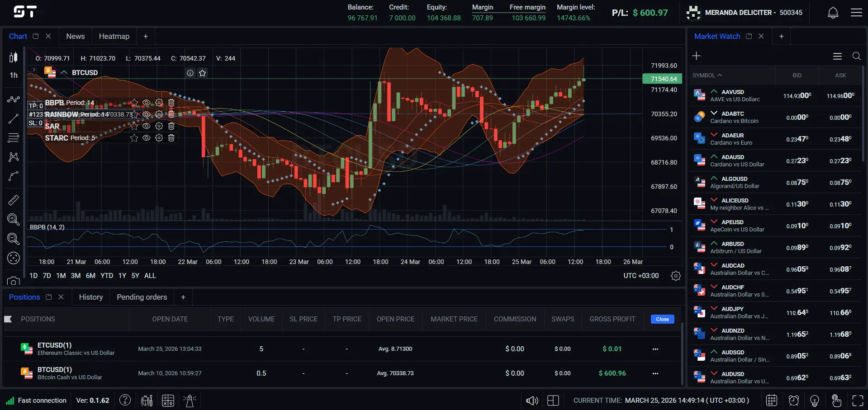Activate the chart screenshot camera tool
This screenshot has width=868, height=410.
[x=13, y=281]
